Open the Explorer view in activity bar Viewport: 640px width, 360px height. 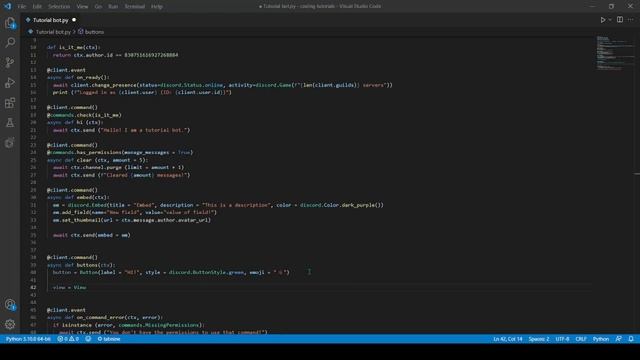pos(10,23)
